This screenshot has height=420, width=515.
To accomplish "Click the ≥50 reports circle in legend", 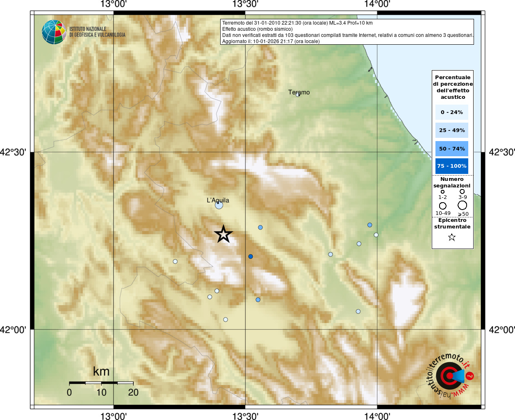I will (x=463, y=205).
